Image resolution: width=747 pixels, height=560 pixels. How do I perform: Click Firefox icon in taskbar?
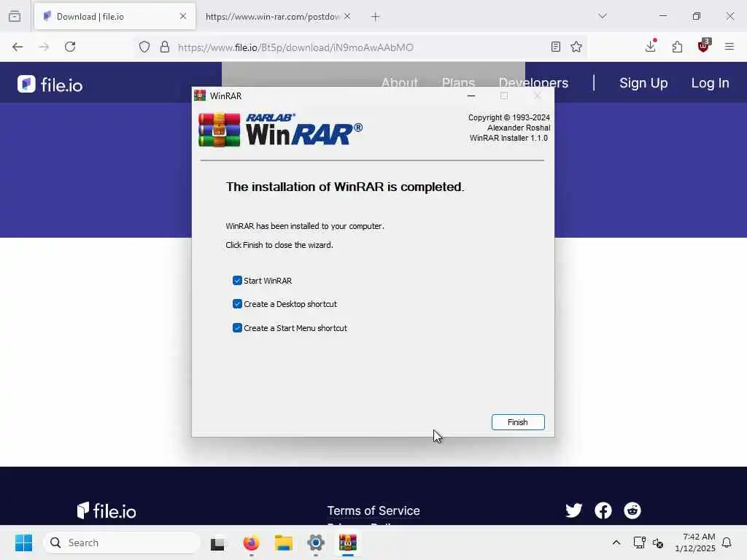coord(251,542)
